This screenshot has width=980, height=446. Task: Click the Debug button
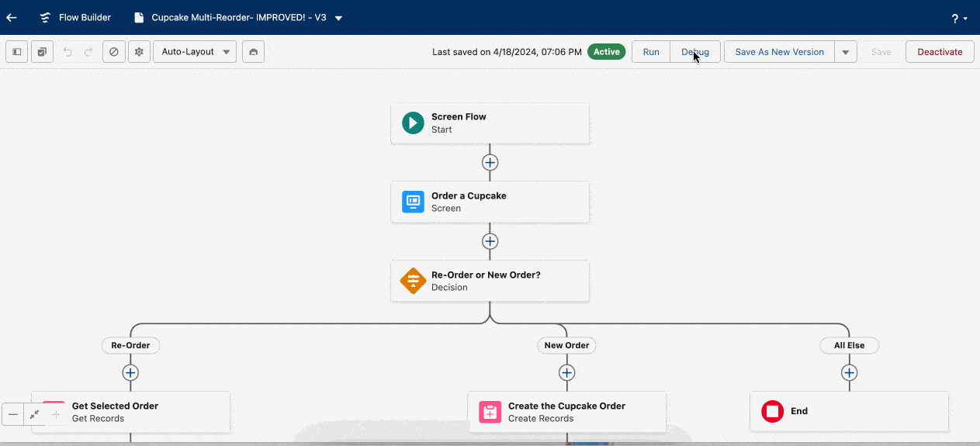click(x=695, y=52)
